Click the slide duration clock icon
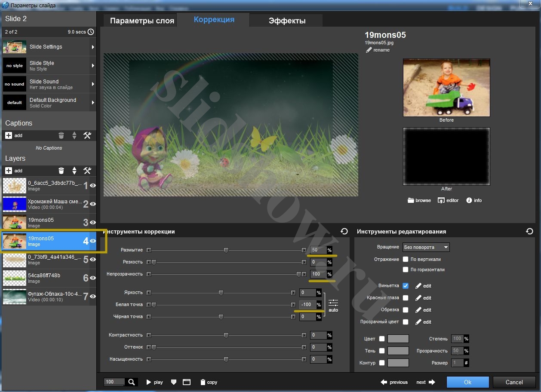This screenshot has width=541, height=392. [x=91, y=32]
